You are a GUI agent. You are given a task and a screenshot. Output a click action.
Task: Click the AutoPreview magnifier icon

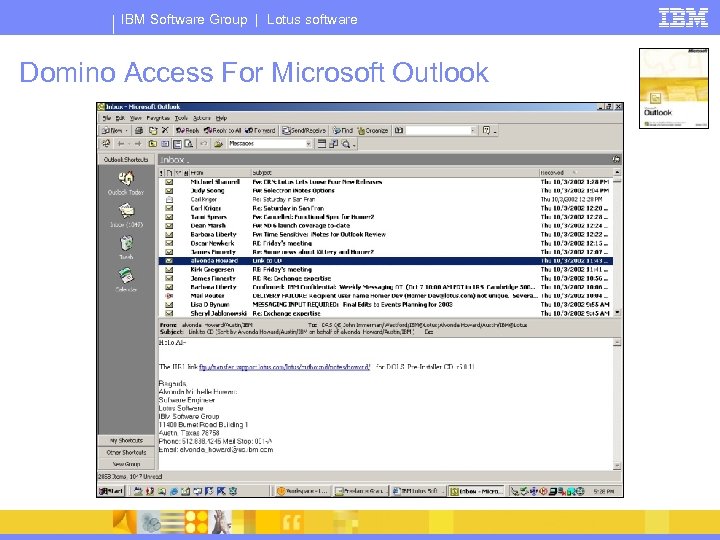coord(346,144)
